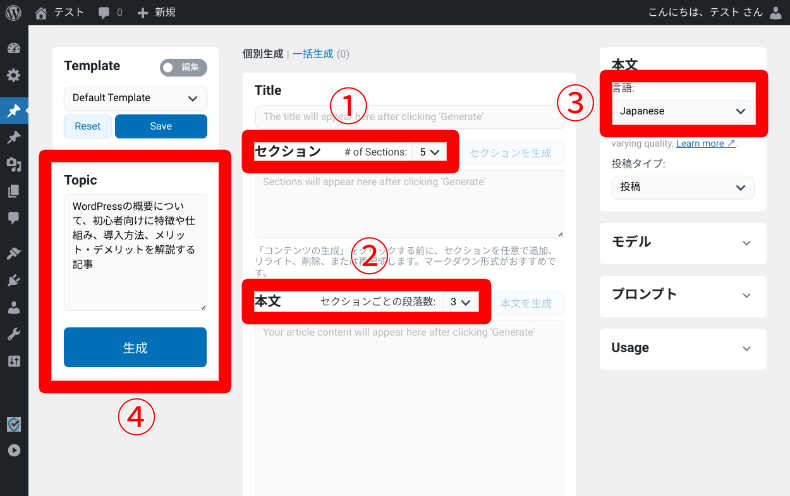Open the WordPress logo menu
790x496 pixels.
pos(14,12)
